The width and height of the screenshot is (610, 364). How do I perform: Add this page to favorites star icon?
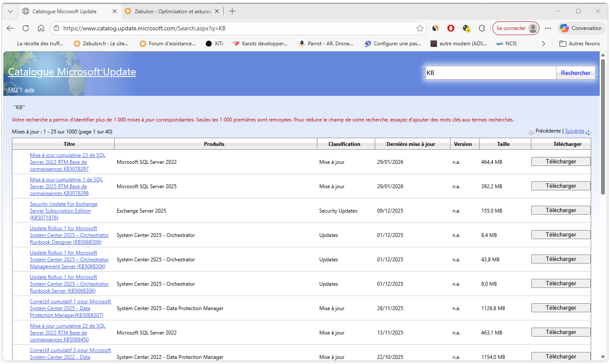tap(420, 28)
